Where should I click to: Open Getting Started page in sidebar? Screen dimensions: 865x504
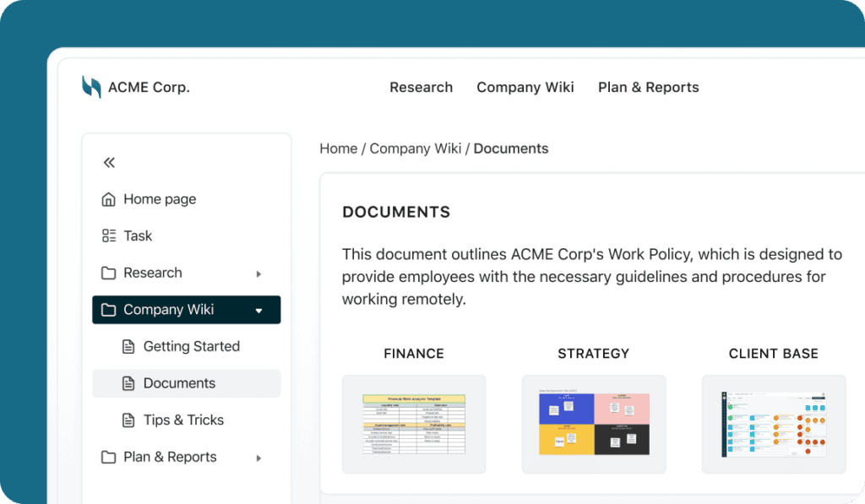point(192,346)
